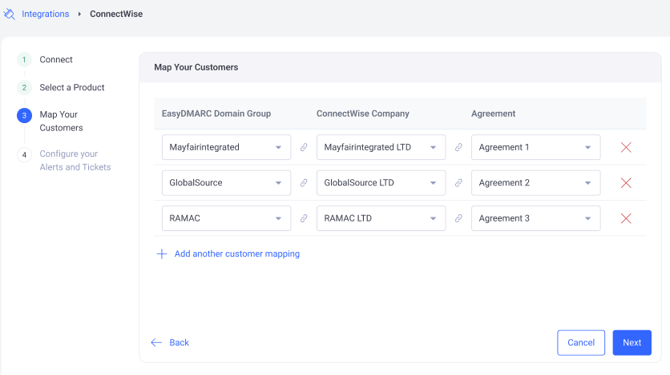Open the RAMAC LTD company dropdown
This screenshot has width=670, height=375.
click(381, 218)
